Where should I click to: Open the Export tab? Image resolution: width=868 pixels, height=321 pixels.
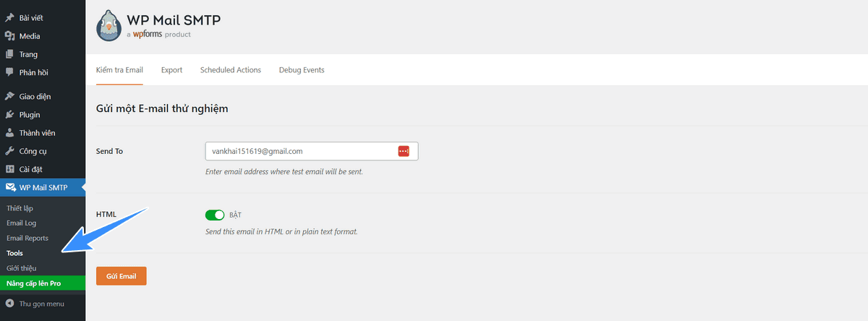coord(171,70)
